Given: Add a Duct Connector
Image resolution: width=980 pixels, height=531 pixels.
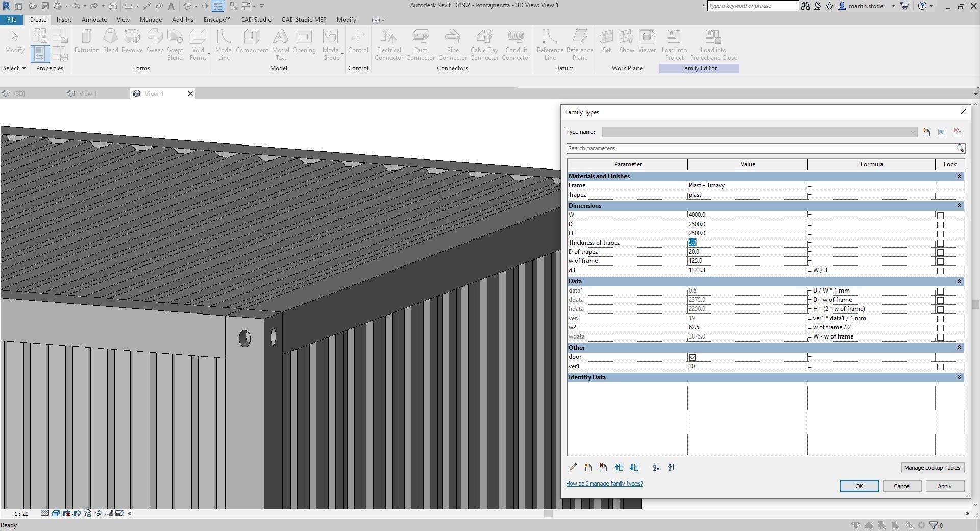Looking at the screenshot, I should [x=421, y=44].
